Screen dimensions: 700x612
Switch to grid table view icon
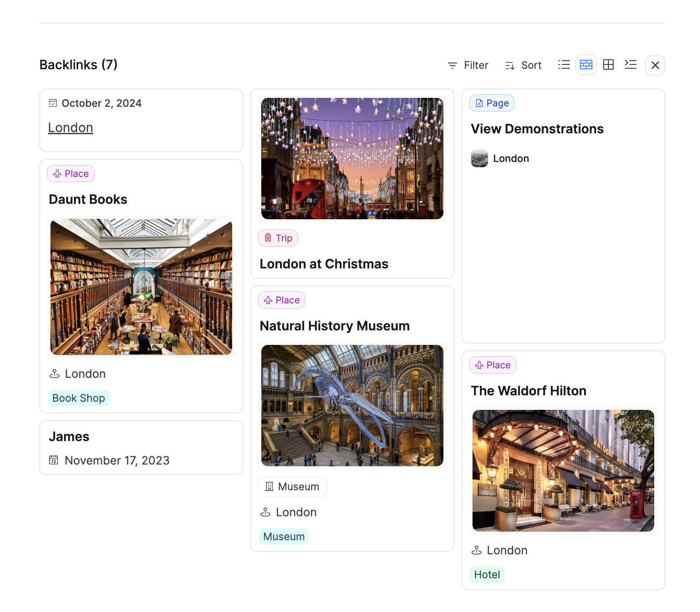(x=608, y=65)
